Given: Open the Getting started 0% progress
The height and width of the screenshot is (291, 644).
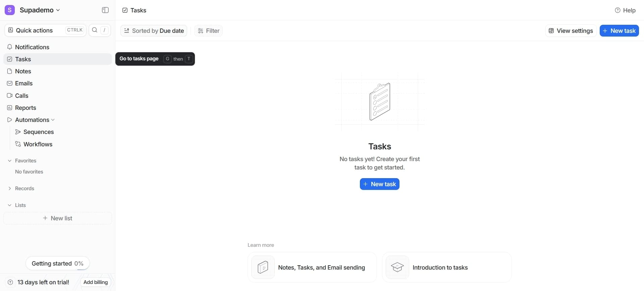Looking at the screenshot, I should coord(58,264).
